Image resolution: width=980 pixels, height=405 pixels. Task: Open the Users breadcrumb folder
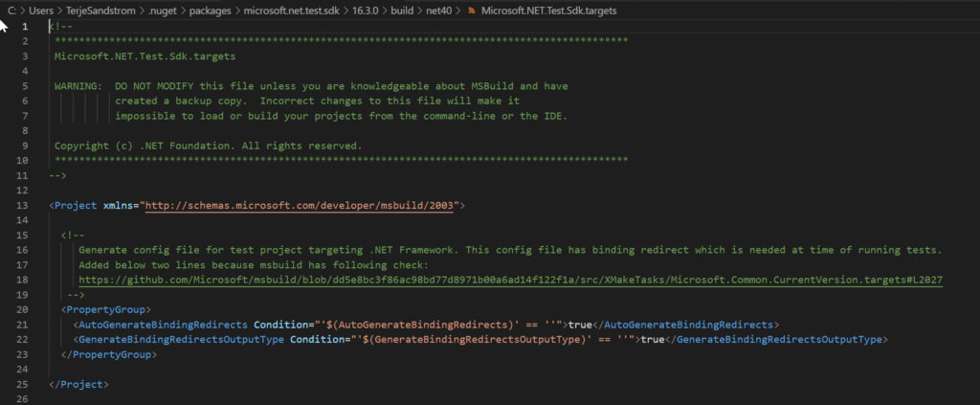41,11
